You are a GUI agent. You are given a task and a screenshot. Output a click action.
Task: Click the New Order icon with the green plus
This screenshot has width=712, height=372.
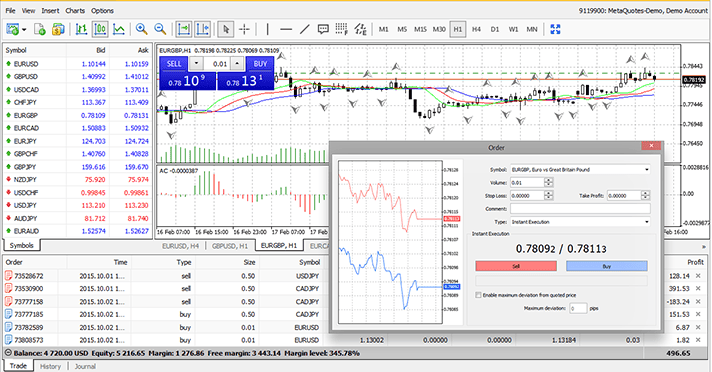point(40,30)
